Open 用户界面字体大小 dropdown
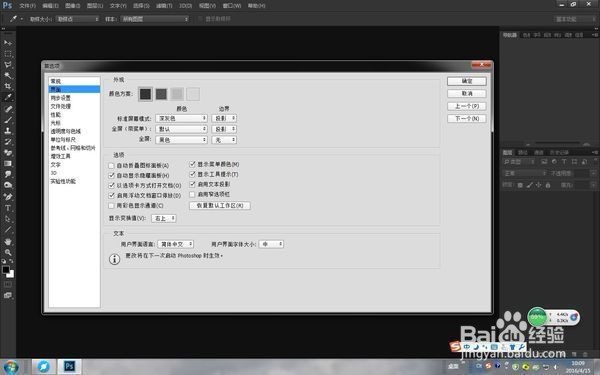 click(271, 244)
